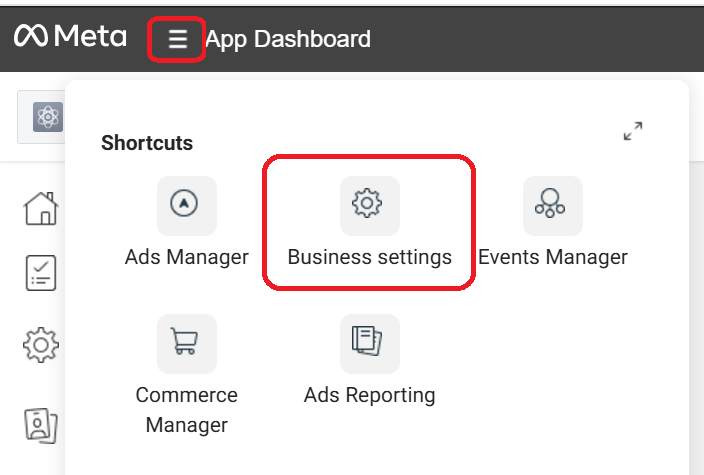
Task: Click the Meta logo
Action: click(70, 36)
